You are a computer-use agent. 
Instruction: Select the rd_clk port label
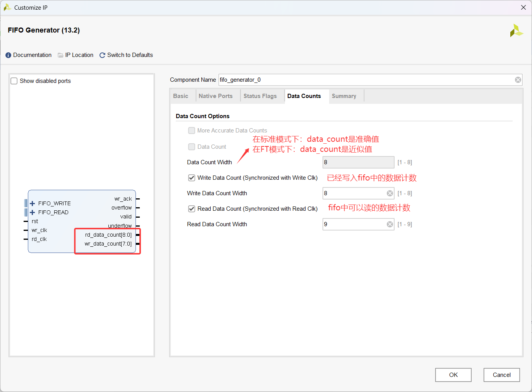coord(39,239)
